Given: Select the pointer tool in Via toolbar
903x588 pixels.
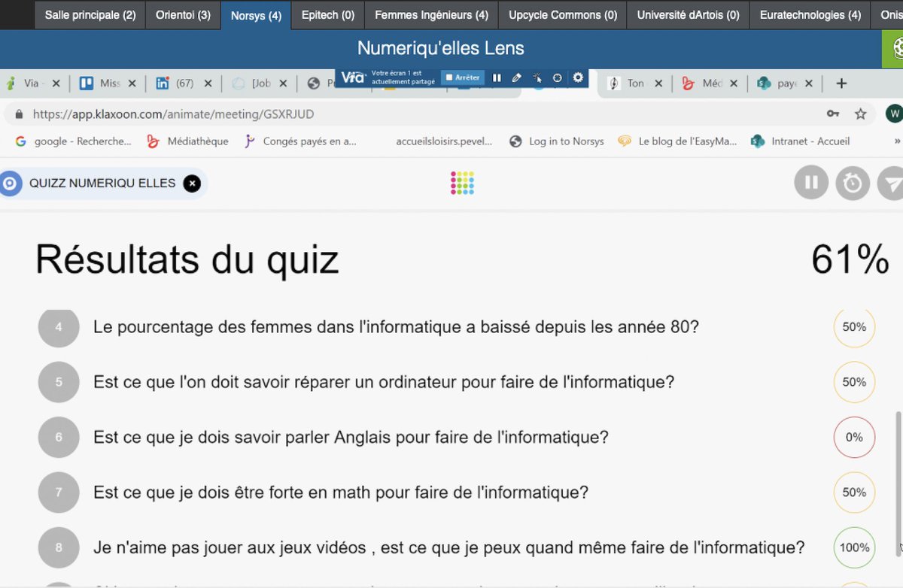Looking at the screenshot, I should (537, 77).
